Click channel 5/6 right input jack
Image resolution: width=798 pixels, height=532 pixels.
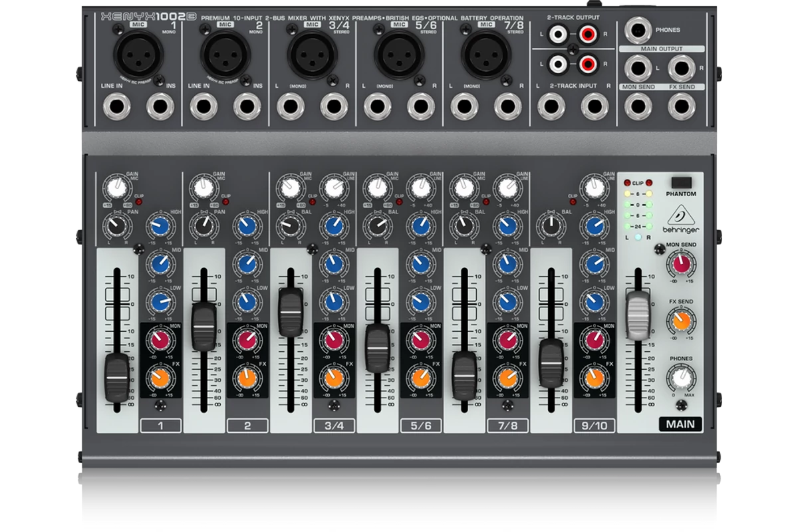420,106
